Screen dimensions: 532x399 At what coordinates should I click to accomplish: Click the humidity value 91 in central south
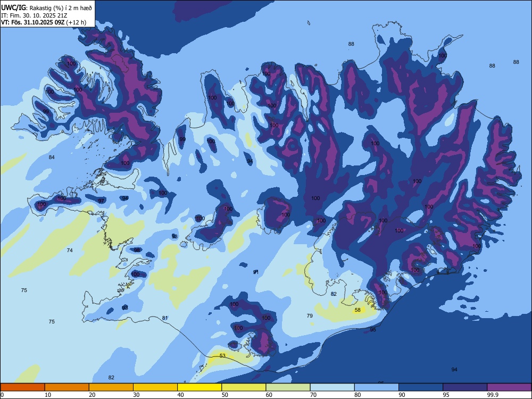[256, 272]
